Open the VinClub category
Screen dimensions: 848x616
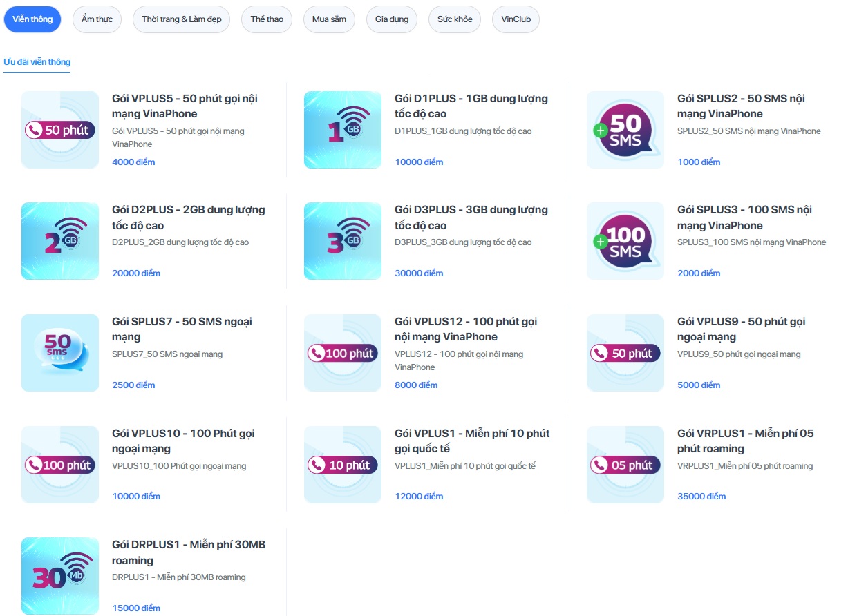tap(516, 19)
